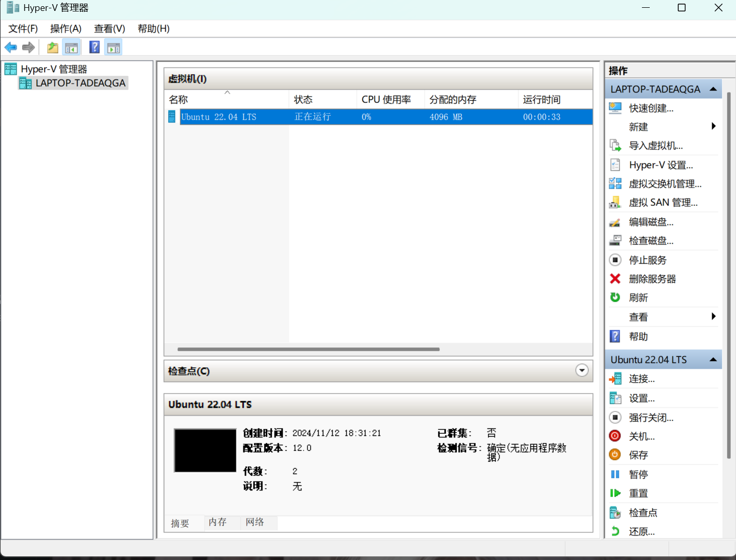Collapse the LAPTOP-TADEAQGA actions section
The image size is (736, 560).
pos(713,89)
